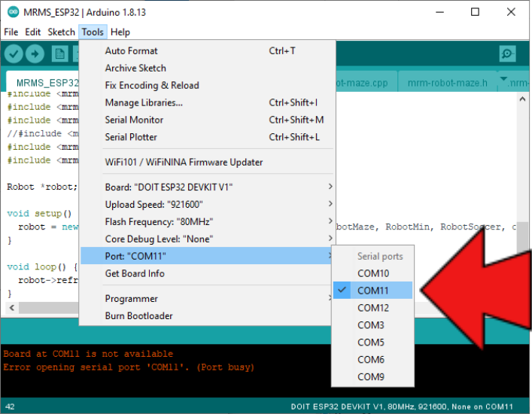Open the Sketch menu
Screen dimensions: 532x414
[x=61, y=32]
